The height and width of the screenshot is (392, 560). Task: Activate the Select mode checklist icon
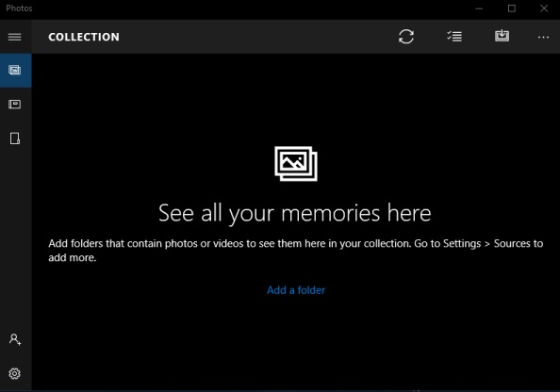(454, 37)
